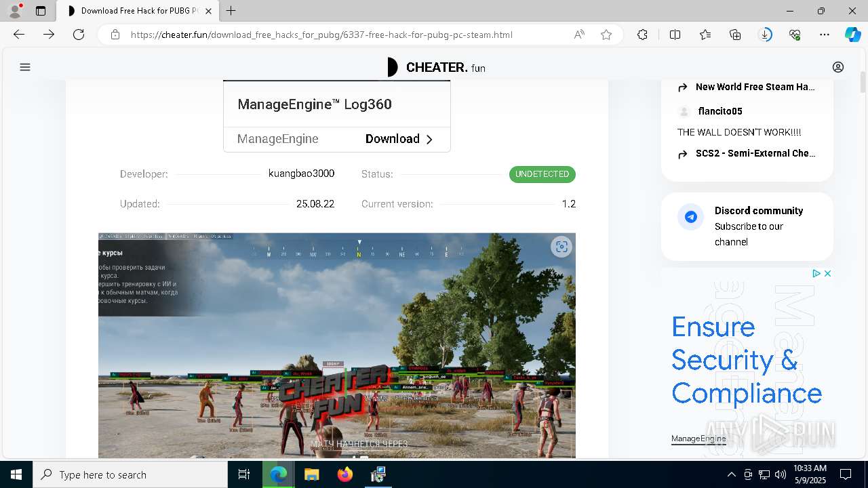868x488 pixels.
Task: Close the PUBG hack download tab
Action: coord(208,11)
